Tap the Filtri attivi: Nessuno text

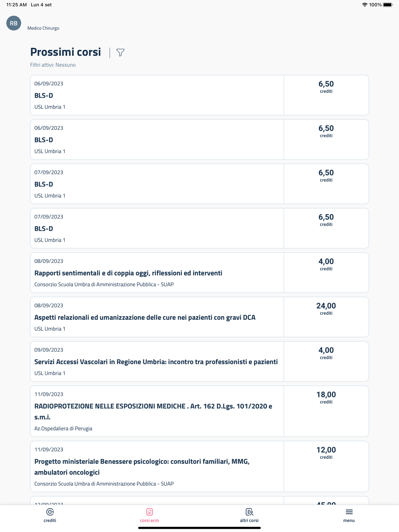tap(53, 65)
